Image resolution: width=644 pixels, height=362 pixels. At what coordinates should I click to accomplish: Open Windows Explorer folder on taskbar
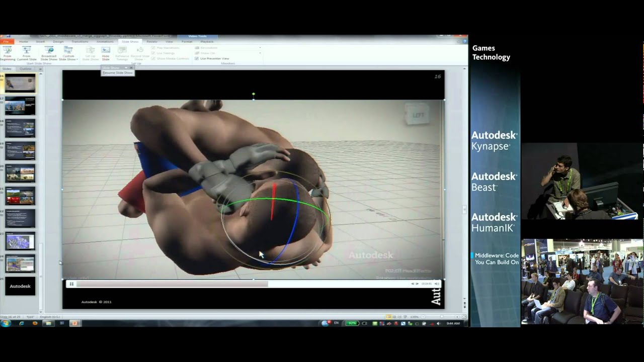pos(48,323)
